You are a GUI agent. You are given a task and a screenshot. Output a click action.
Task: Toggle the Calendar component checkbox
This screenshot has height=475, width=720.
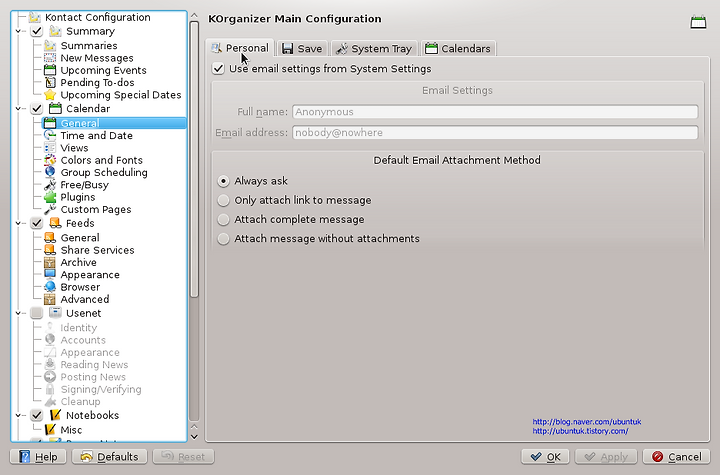(x=37, y=109)
